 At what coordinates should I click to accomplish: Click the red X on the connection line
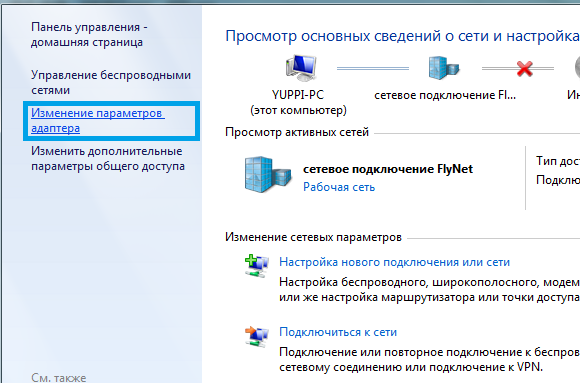524,68
